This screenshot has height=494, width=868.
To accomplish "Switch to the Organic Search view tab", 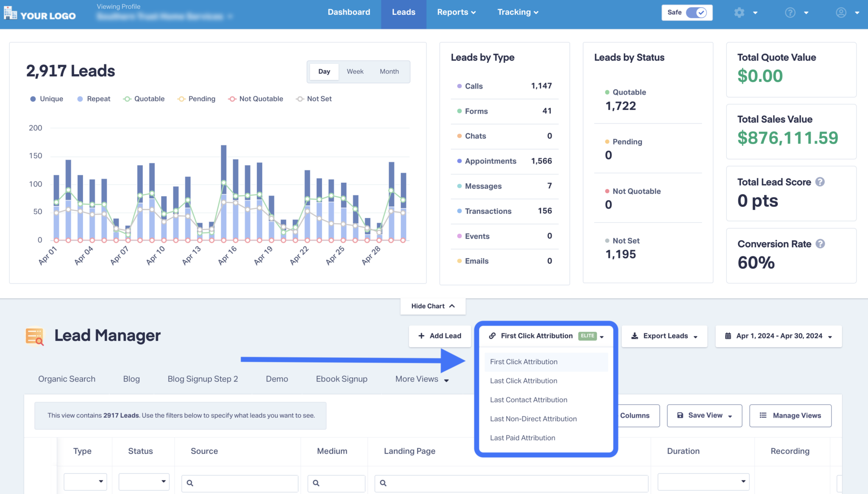I will coord(67,379).
